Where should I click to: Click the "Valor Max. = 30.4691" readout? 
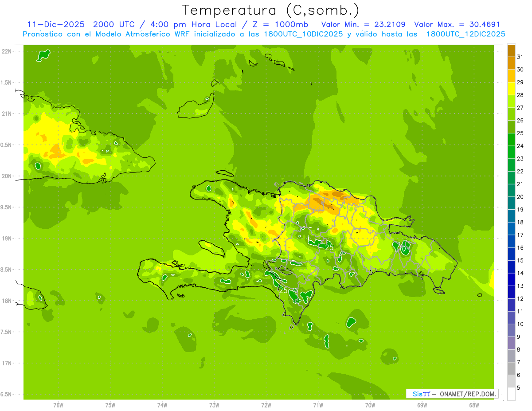coord(457,24)
